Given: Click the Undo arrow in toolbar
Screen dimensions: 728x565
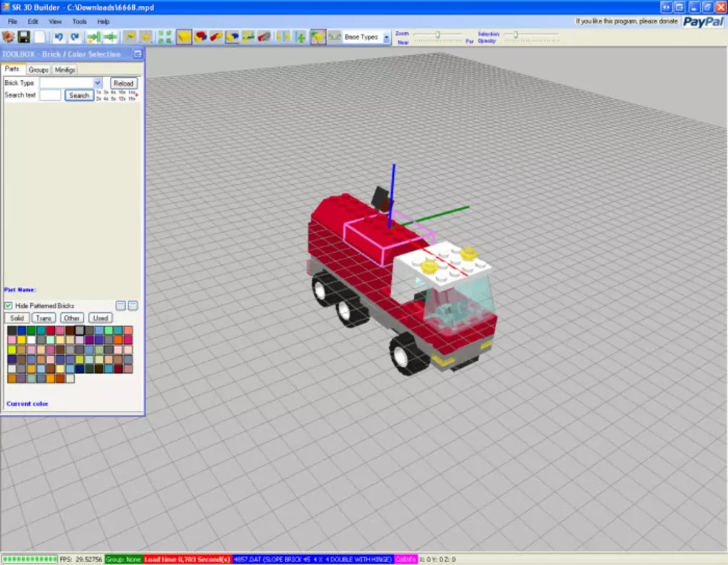Looking at the screenshot, I should tap(59, 37).
